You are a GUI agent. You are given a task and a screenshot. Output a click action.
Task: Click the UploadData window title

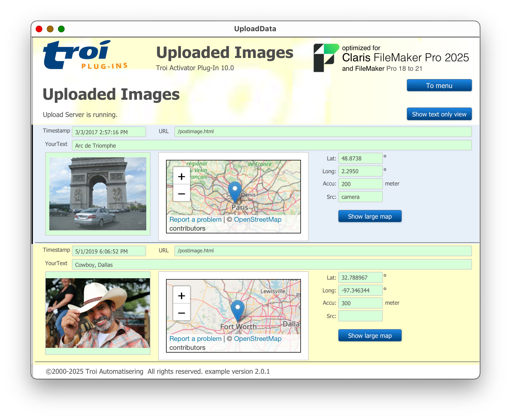click(255, 29)
